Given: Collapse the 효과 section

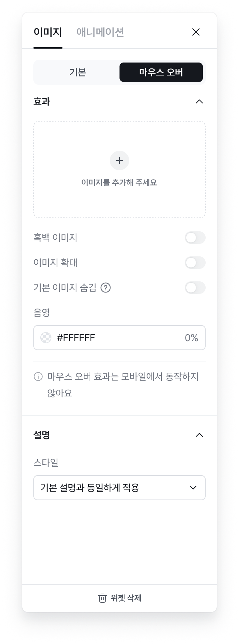Looking at the screenshot, I should 199,101.
